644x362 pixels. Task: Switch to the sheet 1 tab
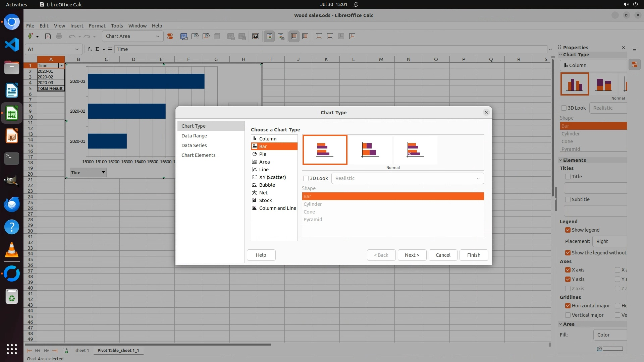point(82,351)
